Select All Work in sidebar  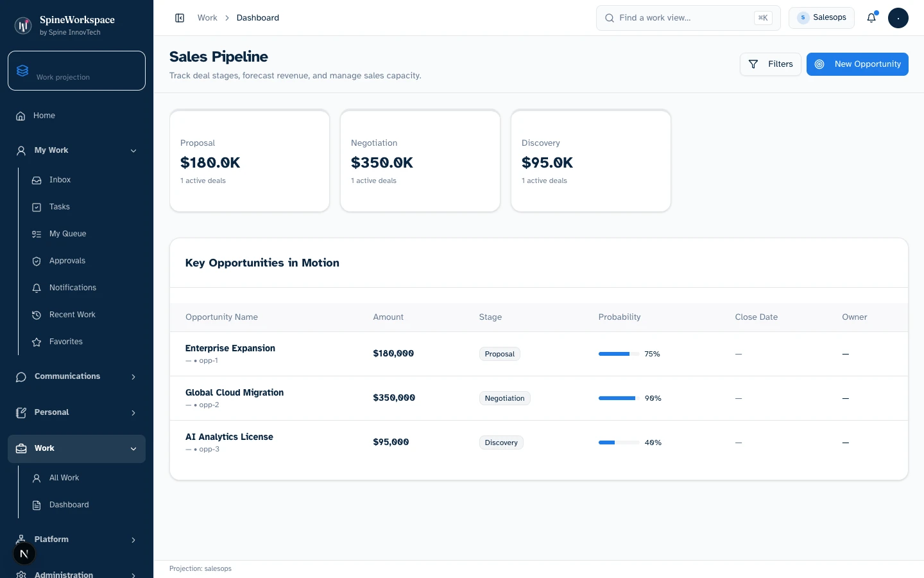coord(84,478)
